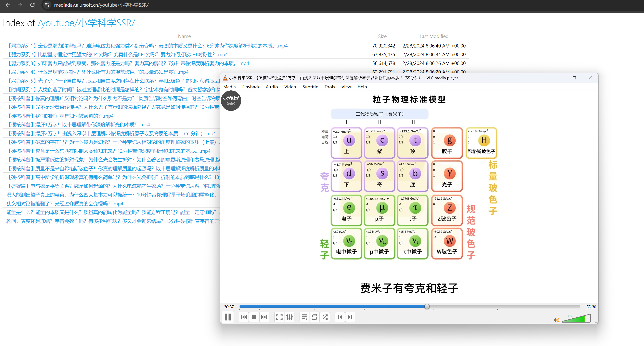Jump to next chapter
644x346 pixels.
pos(350,317)
